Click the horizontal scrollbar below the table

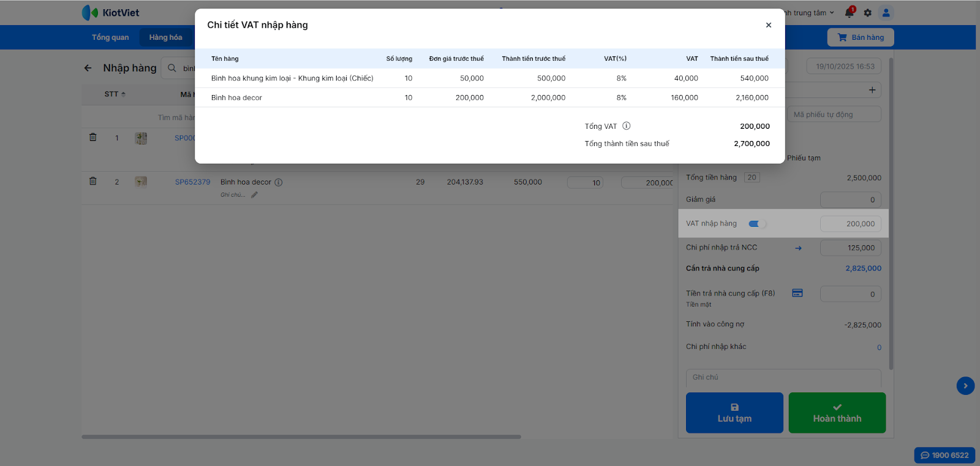[x=301, y=437]
